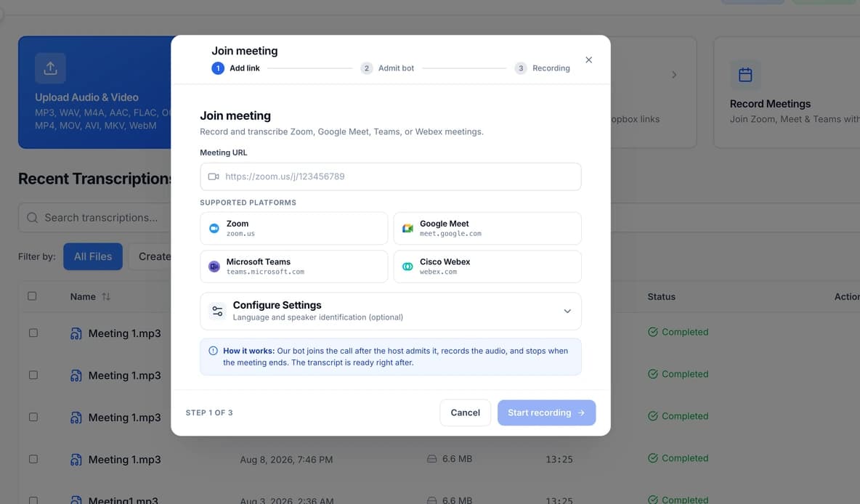The width and height of the screenshot is (860, 504).
Task: Close the Join meeting dialog
Action: click(x=588, y=60)
